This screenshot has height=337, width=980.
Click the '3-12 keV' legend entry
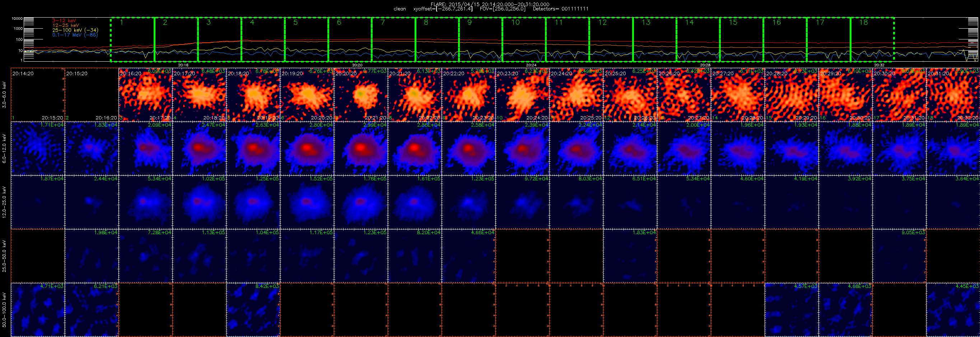pyautogui.click(x=64, y=20)
